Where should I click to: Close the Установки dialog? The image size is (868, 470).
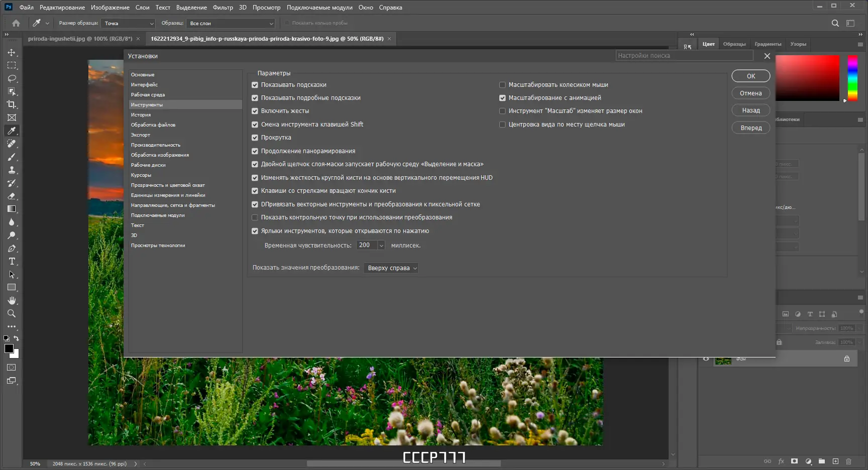tap(767, 56)
